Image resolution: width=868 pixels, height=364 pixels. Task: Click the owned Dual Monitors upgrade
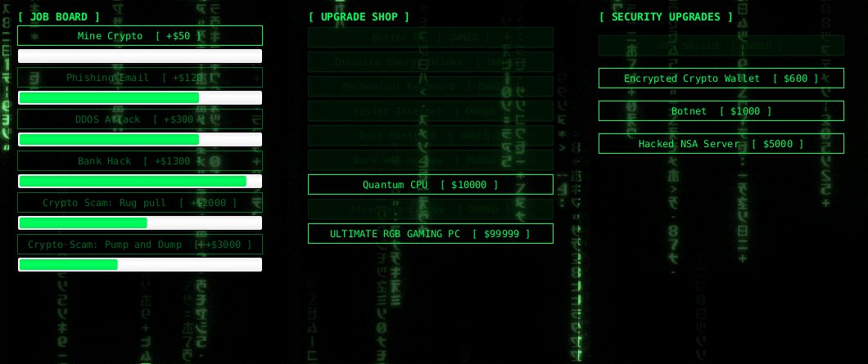point(431,136)
